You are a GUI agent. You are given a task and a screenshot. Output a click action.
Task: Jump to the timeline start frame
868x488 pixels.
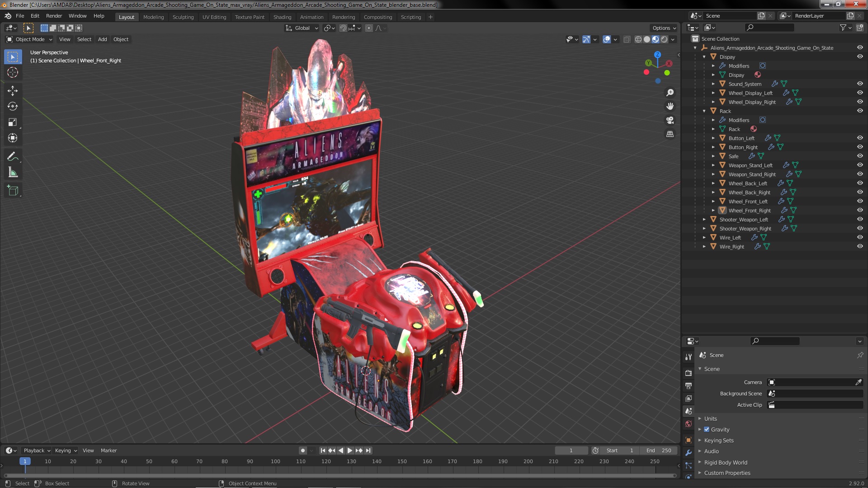pos(323,450)
